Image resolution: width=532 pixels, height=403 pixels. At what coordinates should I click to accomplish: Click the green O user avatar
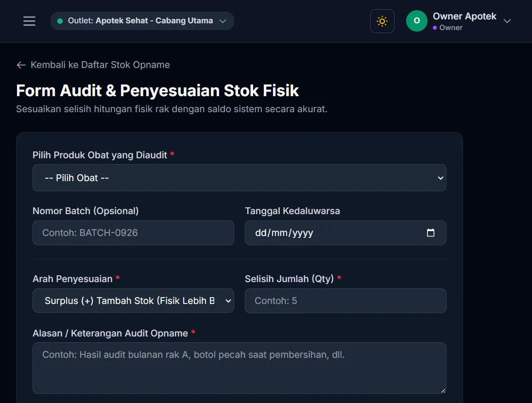coord(417,21)
